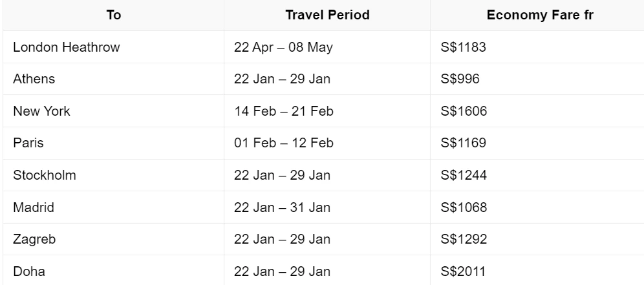Click the S$1183 fare
This screenshot has height=285, width=644.
(464, 47)
